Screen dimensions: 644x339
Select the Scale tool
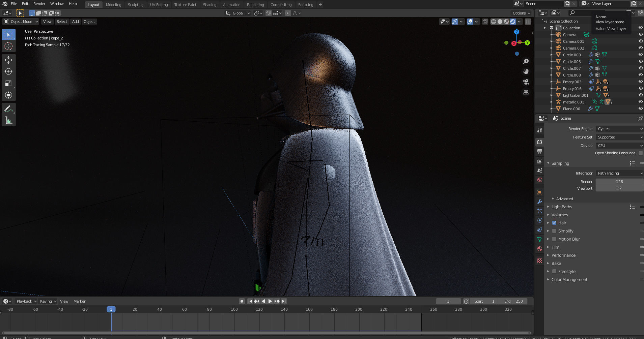point(8,84)
